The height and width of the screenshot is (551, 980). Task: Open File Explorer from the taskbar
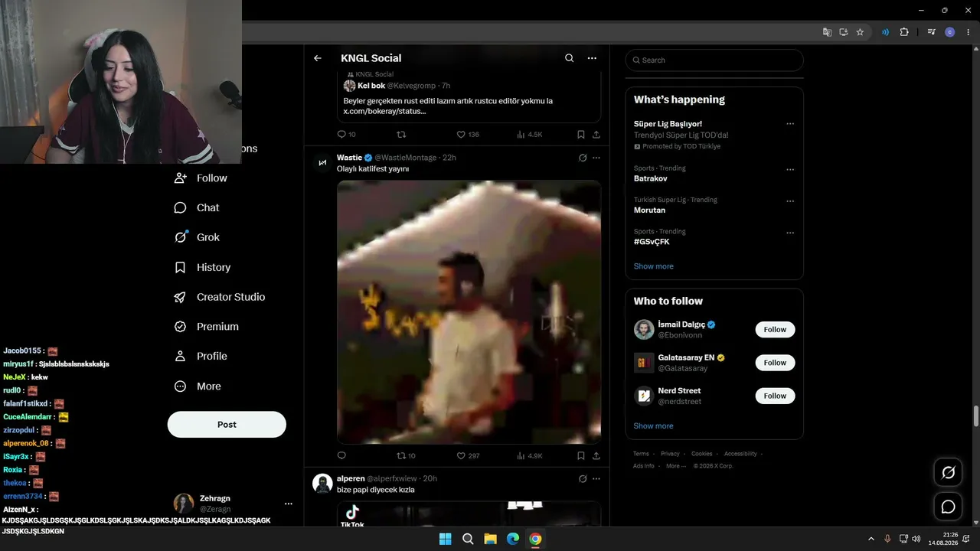pyautogui.click(x=490, y=540)
